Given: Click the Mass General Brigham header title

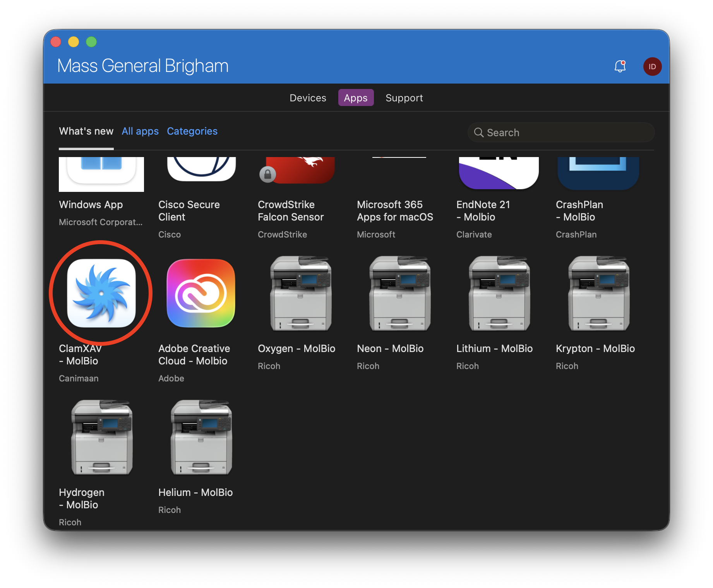Looking at the screenshot, I should [143, 66].
